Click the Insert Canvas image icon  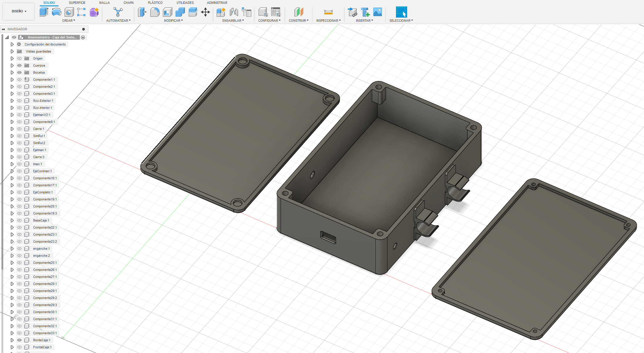[377, 12]
